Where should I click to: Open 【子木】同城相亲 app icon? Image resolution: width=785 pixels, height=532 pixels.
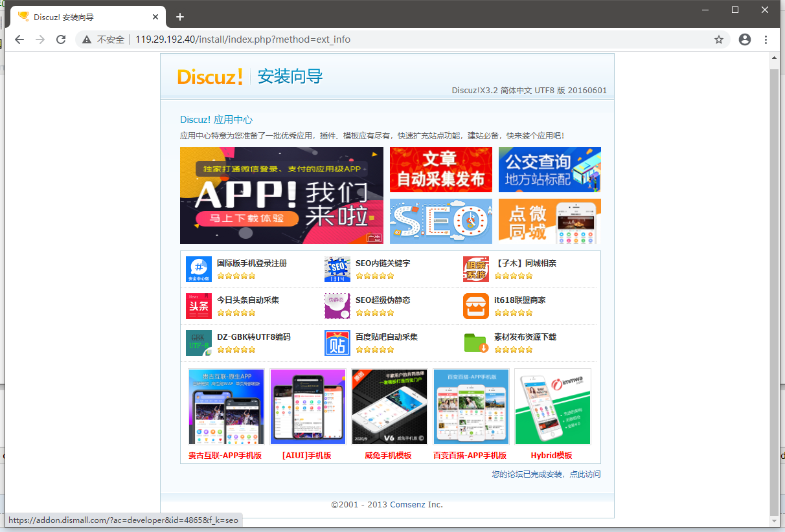(x=476, y=269)
